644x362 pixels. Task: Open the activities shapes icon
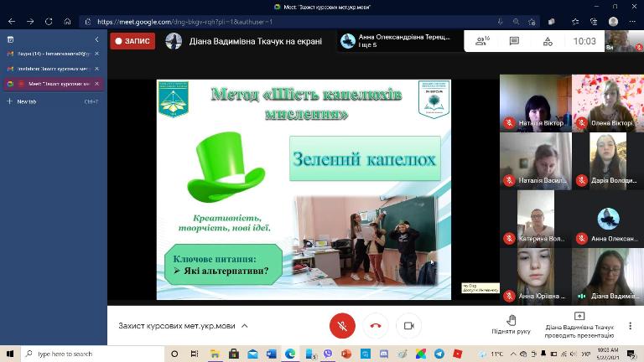tap(548, 41)
